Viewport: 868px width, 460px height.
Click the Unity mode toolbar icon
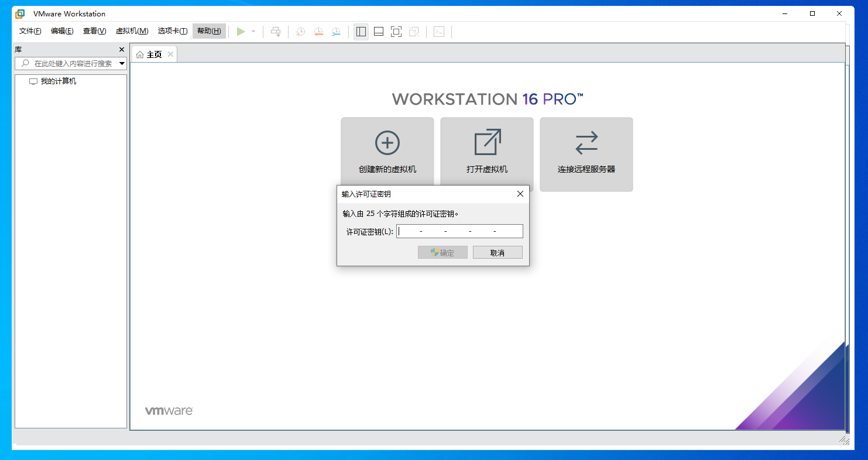414,32
